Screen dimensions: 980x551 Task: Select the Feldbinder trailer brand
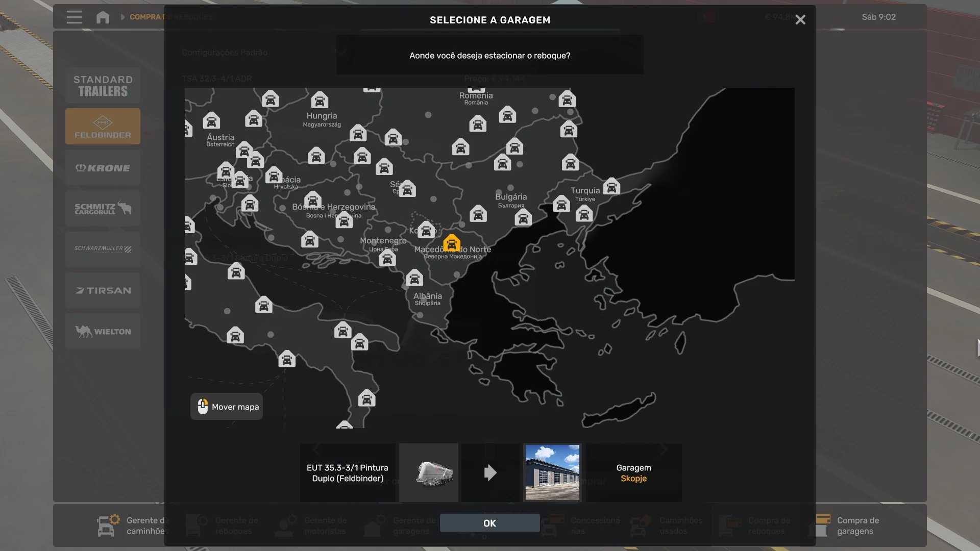point(103,127)
